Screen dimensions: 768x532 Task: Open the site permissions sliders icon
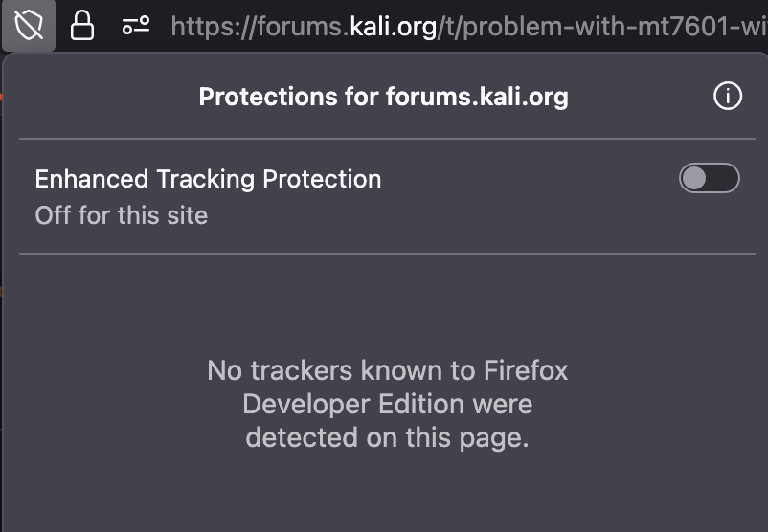click(x=136, y=26)
